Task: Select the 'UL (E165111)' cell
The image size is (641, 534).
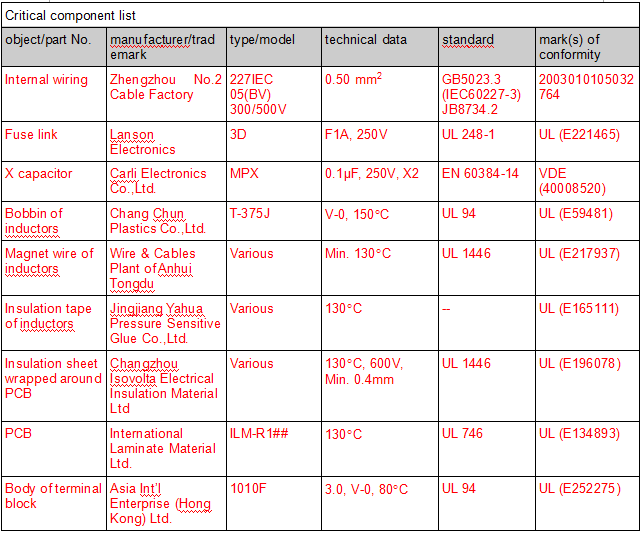Action: [587, 323]
